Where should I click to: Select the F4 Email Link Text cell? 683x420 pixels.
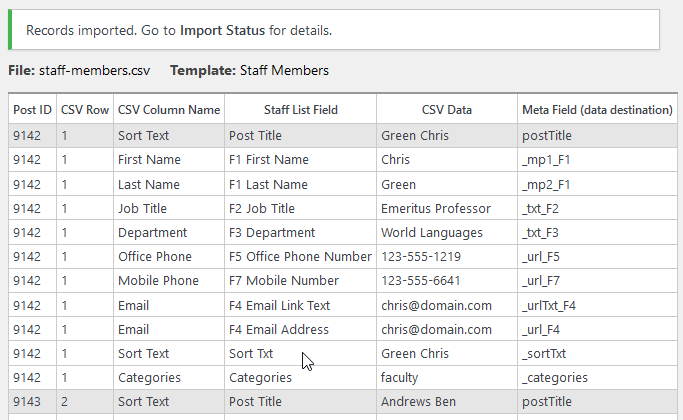click(279, 305)
